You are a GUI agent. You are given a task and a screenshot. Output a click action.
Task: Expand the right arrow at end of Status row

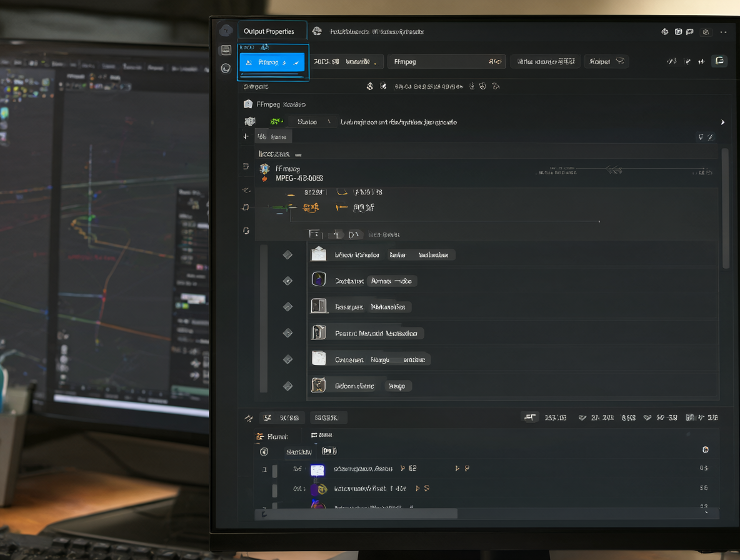pos(722,122)
